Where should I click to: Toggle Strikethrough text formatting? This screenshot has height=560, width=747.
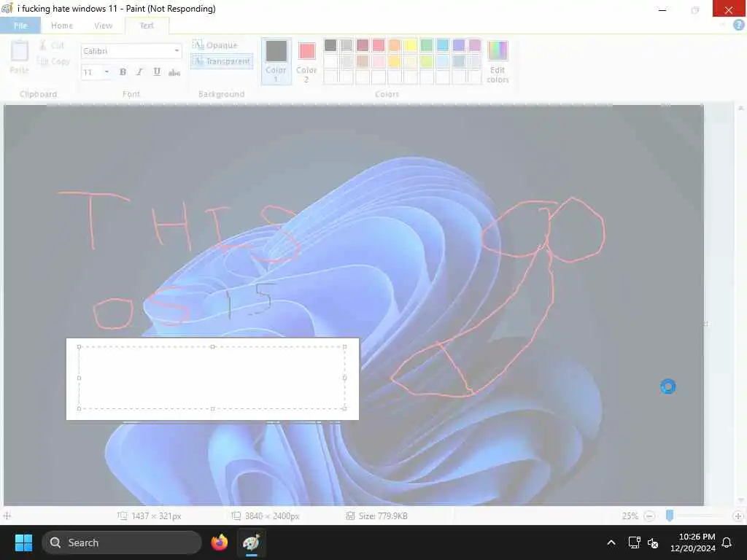(174, 72)
